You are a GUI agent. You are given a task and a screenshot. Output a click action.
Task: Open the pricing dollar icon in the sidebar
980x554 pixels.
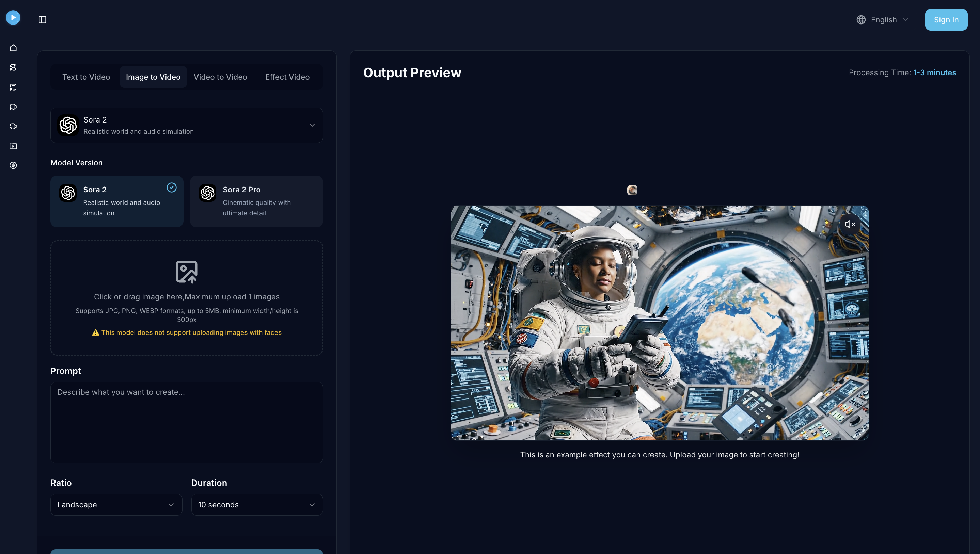point(13,165)
